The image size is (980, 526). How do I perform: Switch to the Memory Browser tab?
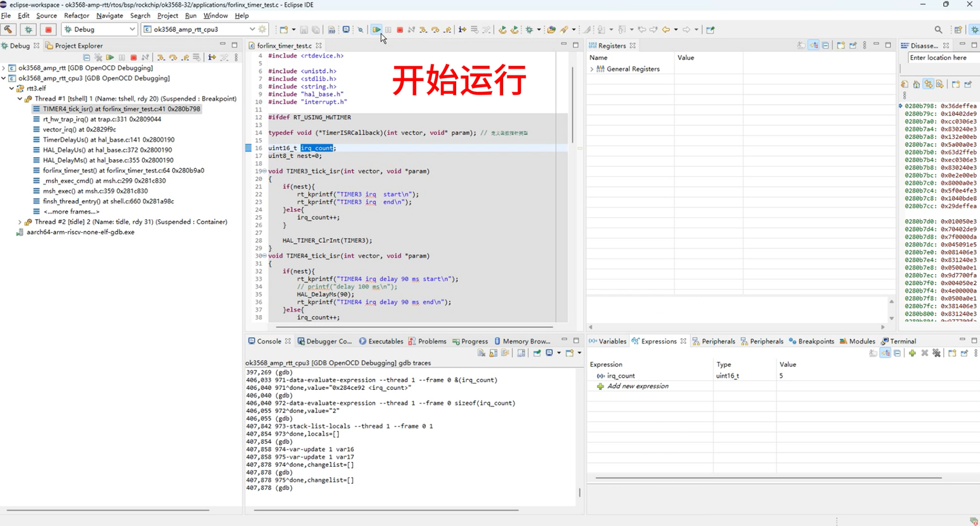coord(521,341)
